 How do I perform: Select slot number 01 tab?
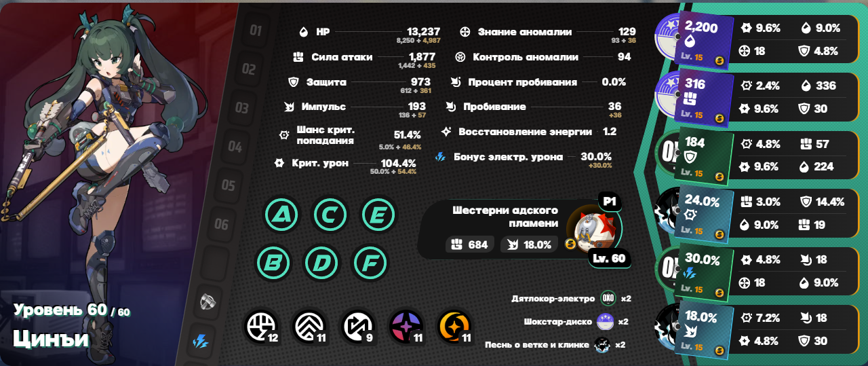click(x=256, y=31)
